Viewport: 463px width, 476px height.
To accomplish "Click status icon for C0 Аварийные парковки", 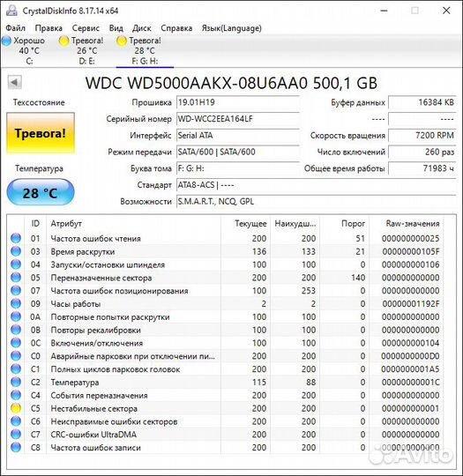I will coord(16,356).
